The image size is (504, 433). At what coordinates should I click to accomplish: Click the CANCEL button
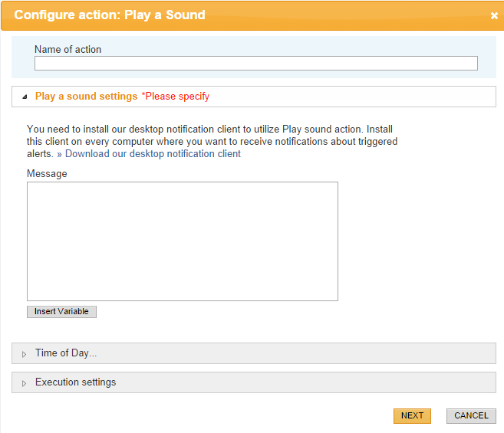click(471, 415)
